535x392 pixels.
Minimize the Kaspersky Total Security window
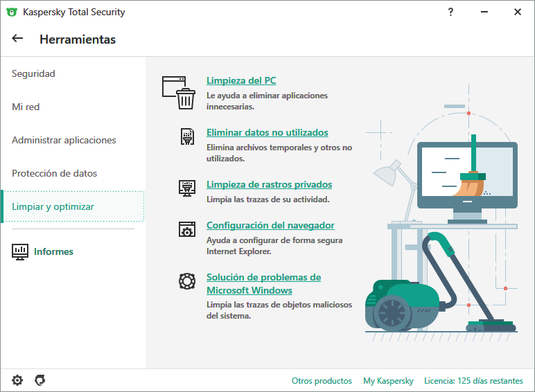tap(484, 12)
